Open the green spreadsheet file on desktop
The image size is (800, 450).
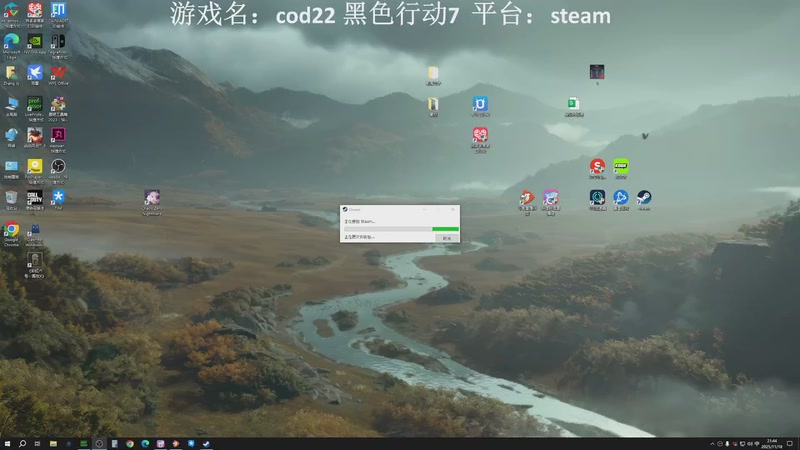tap(573, 104)
